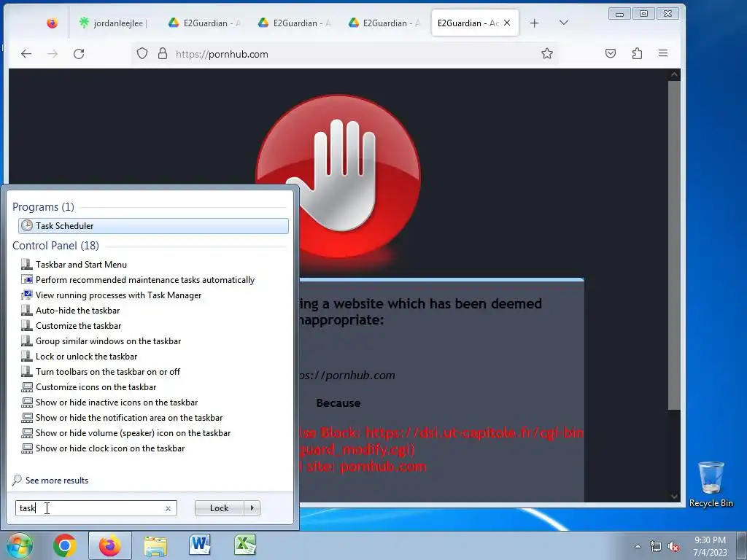Image resolution: width=747 pixels, height=560 pixels.
Task: Close the active E2Guardian tab
Action: (507, 23)
